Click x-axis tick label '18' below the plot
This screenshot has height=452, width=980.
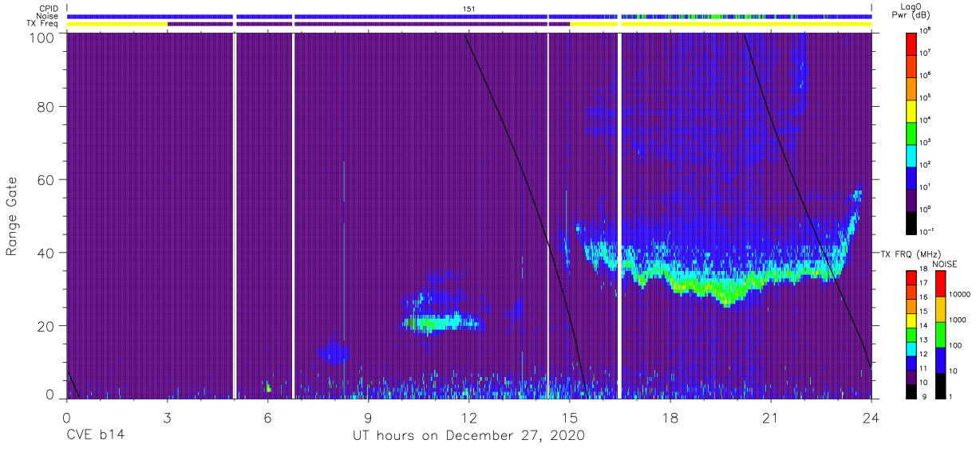pyautogui.click(x=670, y=416)
